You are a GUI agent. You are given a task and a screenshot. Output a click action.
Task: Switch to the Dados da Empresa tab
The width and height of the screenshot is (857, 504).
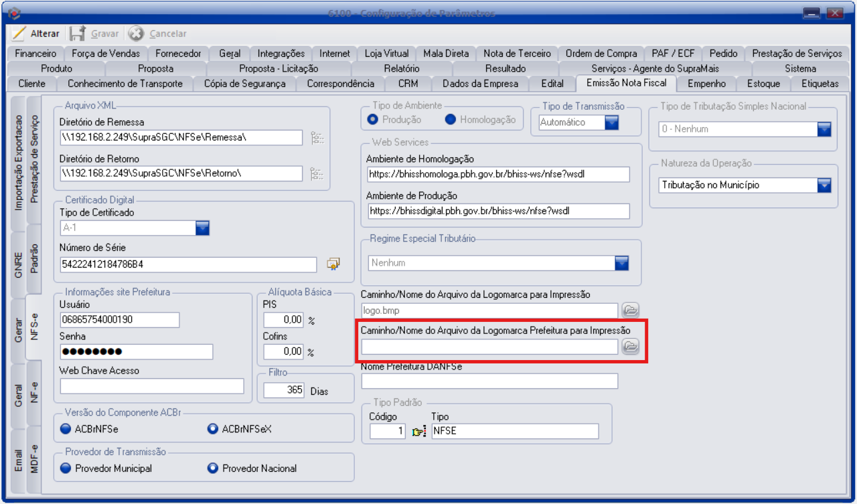[x=480, y=84]
